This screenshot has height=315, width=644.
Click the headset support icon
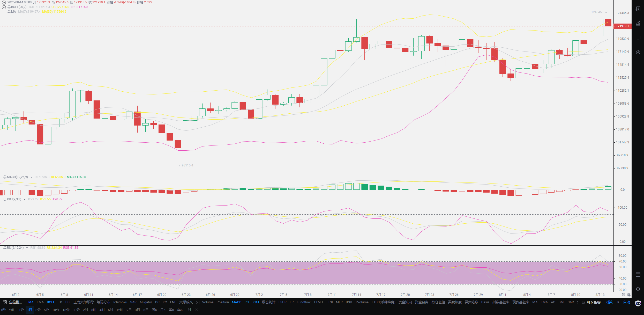638,289
